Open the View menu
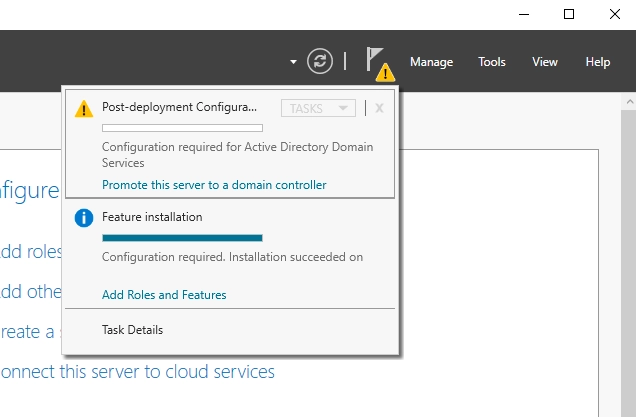The height and width of the screenshot is (417, 636). (x=544, y=62)
